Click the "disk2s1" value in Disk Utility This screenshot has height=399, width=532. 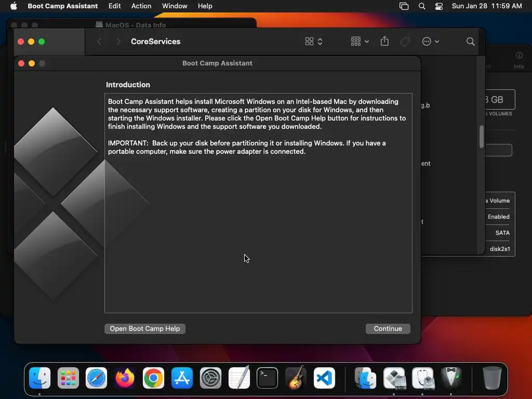tap(499, 249)
